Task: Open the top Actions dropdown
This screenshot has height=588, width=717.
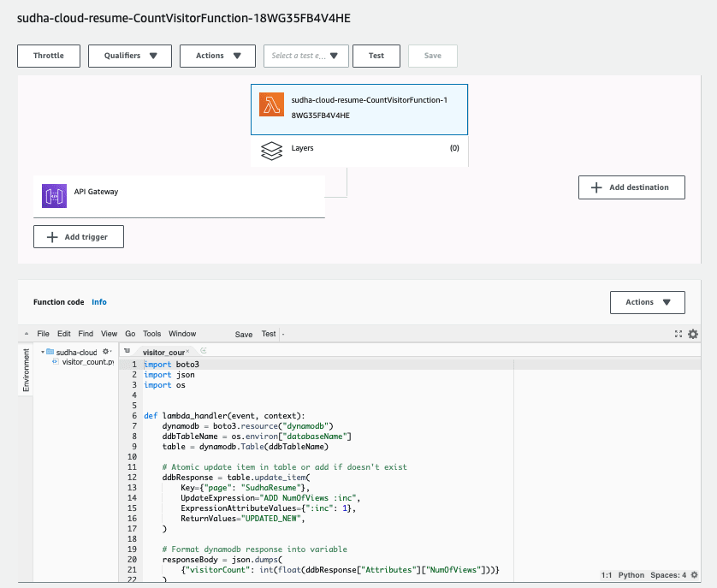Action: [217, 56]
